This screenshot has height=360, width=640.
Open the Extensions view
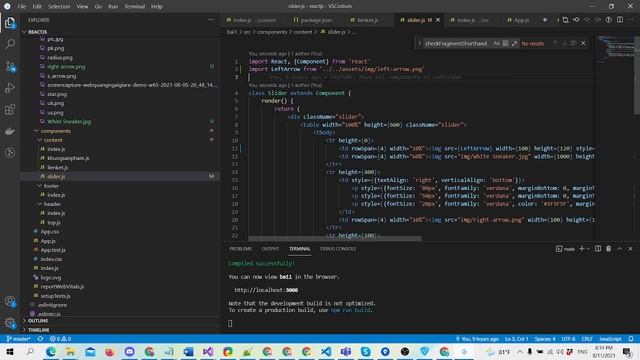10,109
